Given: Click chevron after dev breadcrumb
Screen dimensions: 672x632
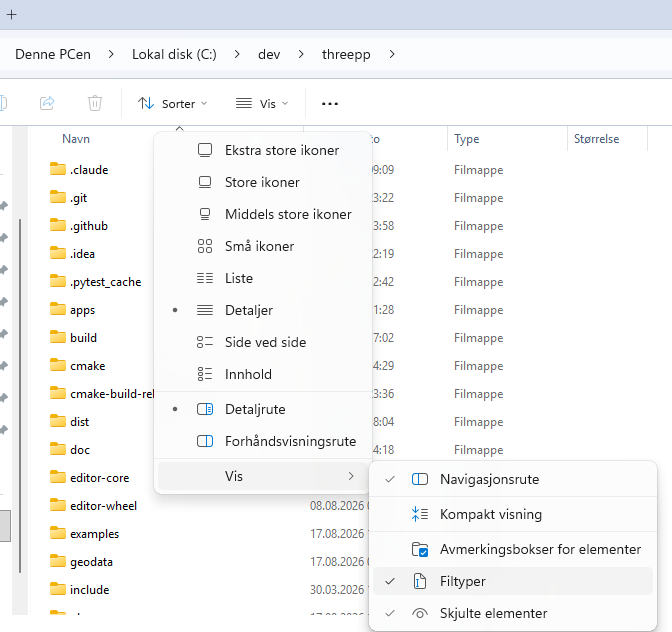Looking at the screenshot, I should coord(301,54).
